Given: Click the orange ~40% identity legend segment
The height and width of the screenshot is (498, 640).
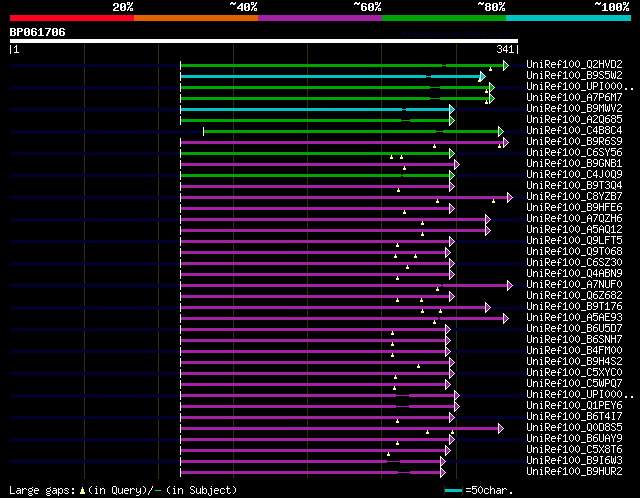Looking at the screenshot, I should click(196, 18).
